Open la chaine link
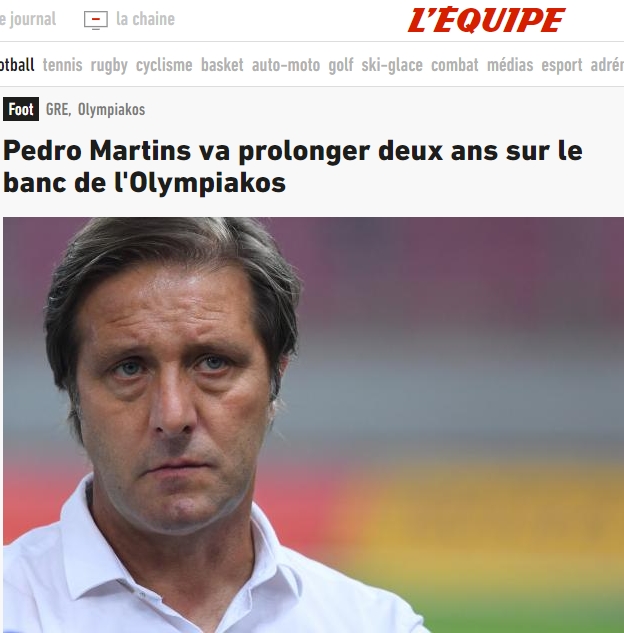This screenshot has height=633, width=624. [x=145, y=19]
